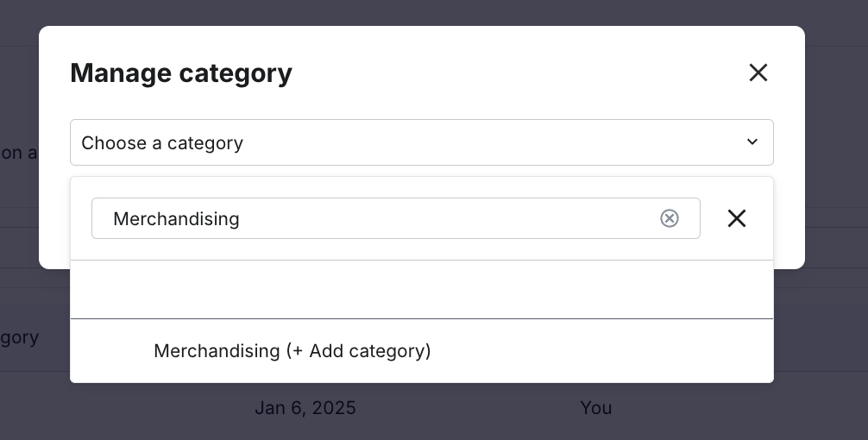Click the truncated 'on a' text at left

[18, 153]
